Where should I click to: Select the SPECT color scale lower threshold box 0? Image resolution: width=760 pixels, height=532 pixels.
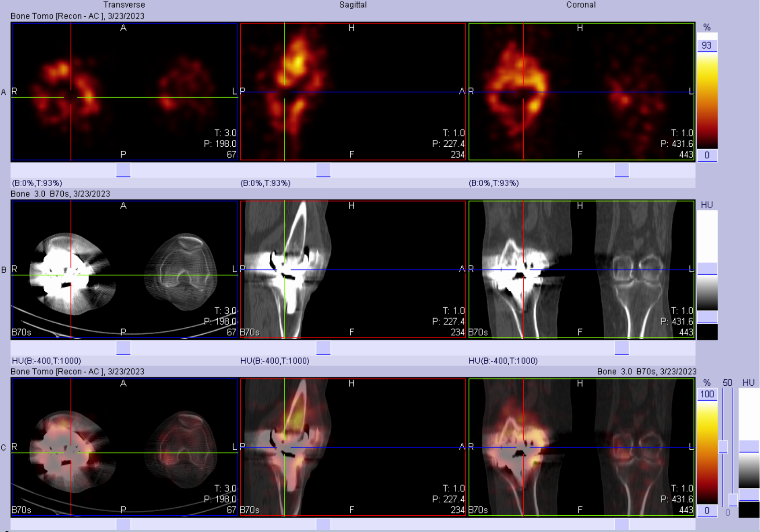coord(707,155)
